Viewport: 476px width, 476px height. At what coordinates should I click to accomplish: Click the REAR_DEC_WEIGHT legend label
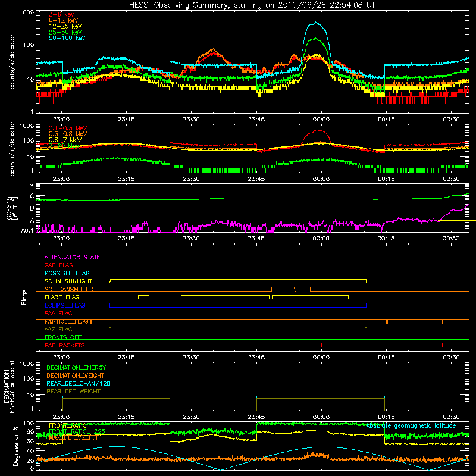tap(73, 392)
